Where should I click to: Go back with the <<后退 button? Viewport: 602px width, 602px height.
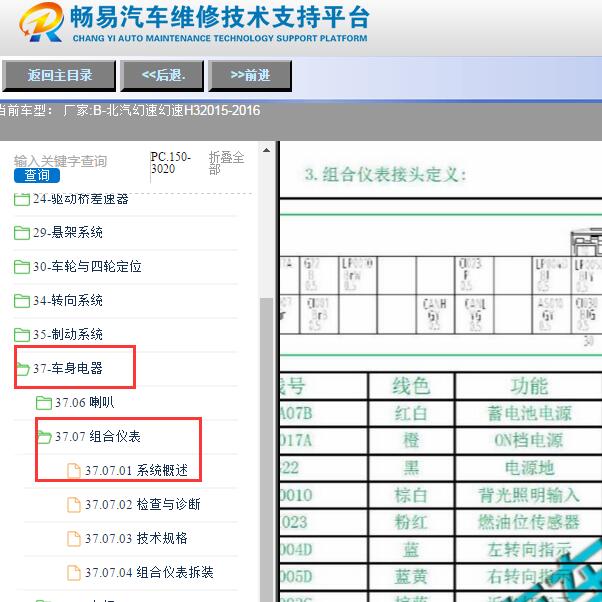coord(162,75)
